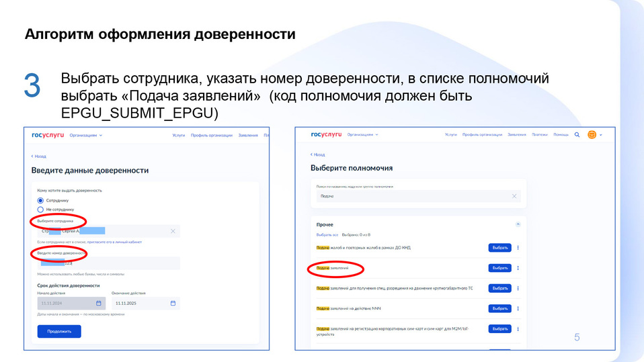Open 'Профиль организации' in right header menu
The width and height of the screenshot is (644, 362).
click(483, 135)
